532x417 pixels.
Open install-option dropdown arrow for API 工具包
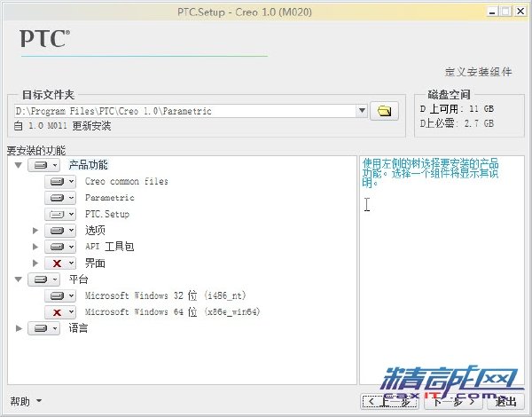click(x=71, y=247)
